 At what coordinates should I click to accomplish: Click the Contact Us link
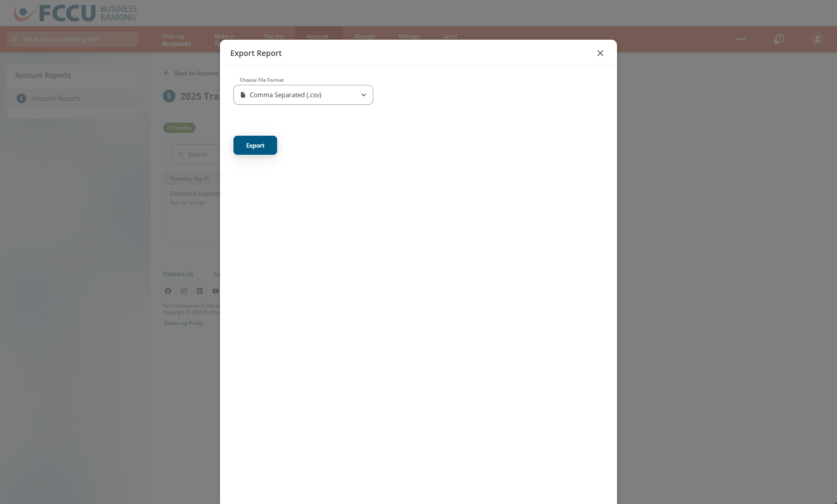pyautogui.click(x=178, y=274)
